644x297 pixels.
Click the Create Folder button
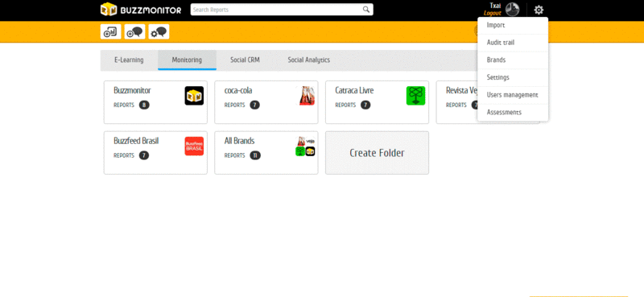click(377, 153)
